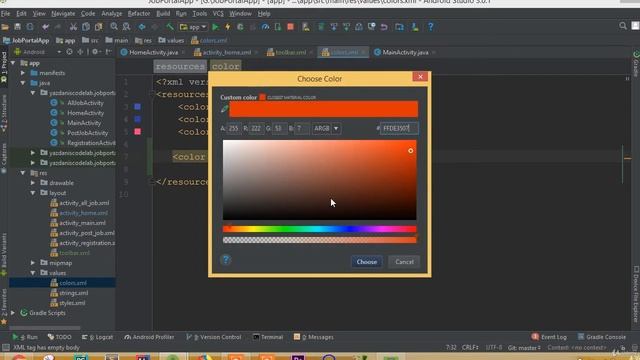Click the red Stop icon
The height and width of the screenshot is (360, 640).
(x=291, y=27)
